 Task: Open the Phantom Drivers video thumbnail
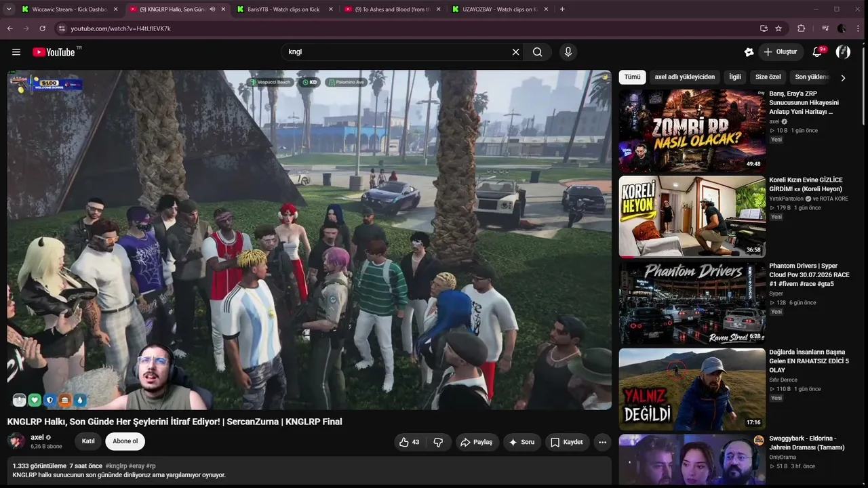(x=692, y=303)
